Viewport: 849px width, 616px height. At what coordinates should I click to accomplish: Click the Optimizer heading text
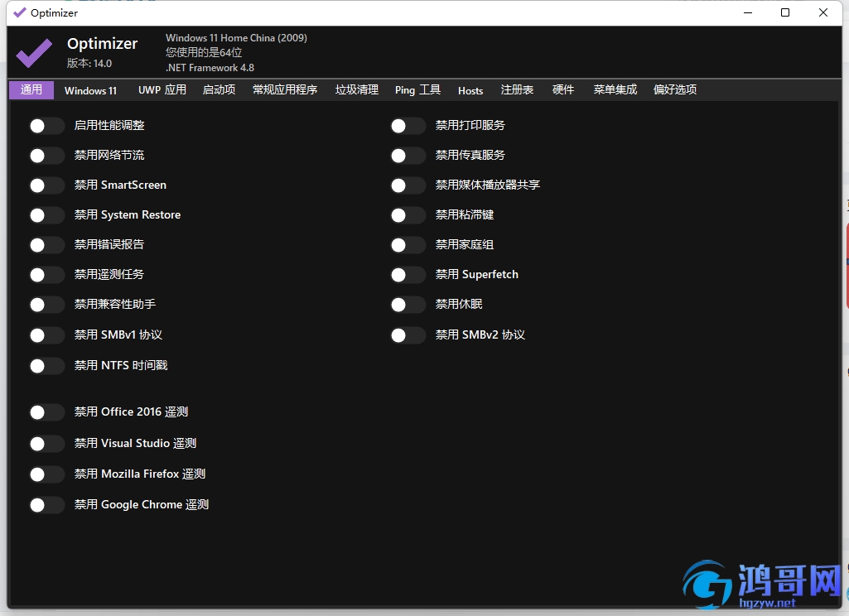[103, 43]
